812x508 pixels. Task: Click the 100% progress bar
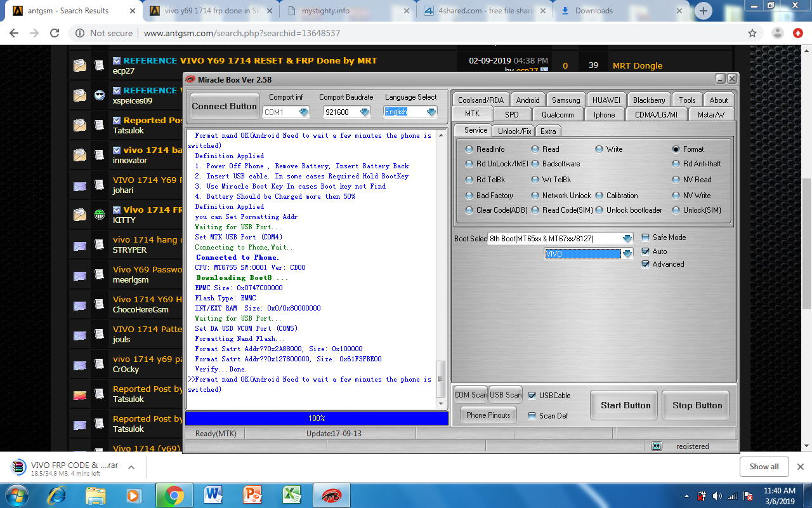point(317,418)
